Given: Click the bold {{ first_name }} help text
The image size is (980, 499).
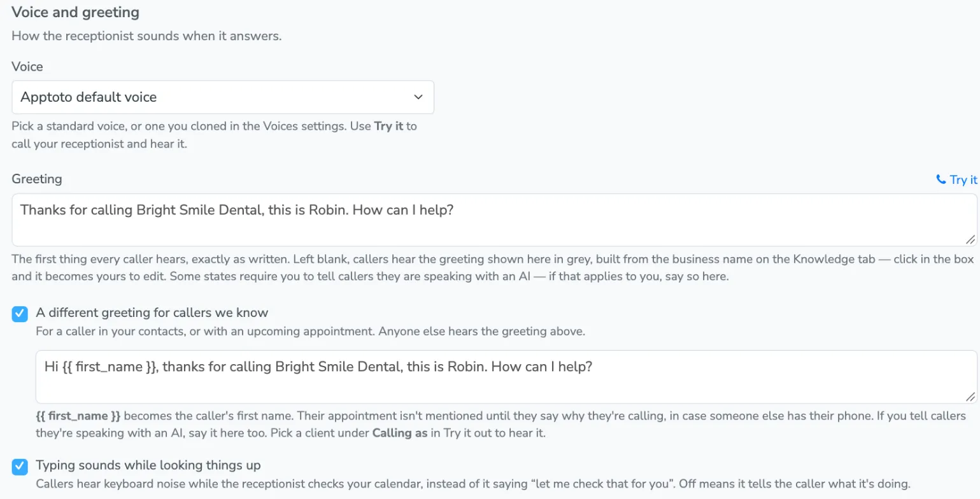Looking at the screenshot, I should pos(78,417).
